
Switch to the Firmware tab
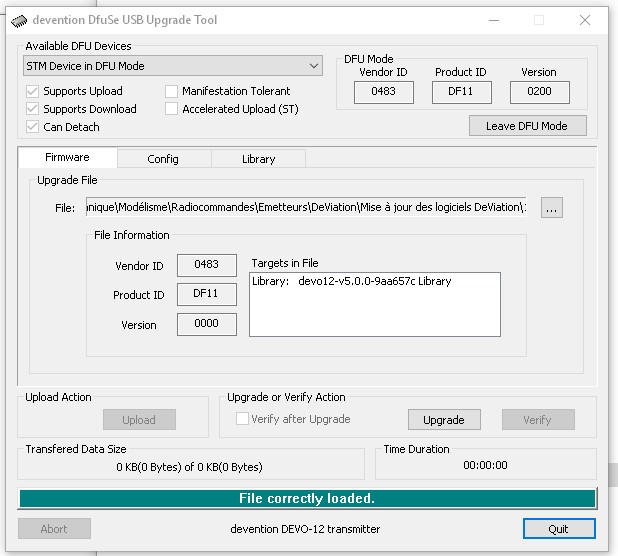coord(67,157)
